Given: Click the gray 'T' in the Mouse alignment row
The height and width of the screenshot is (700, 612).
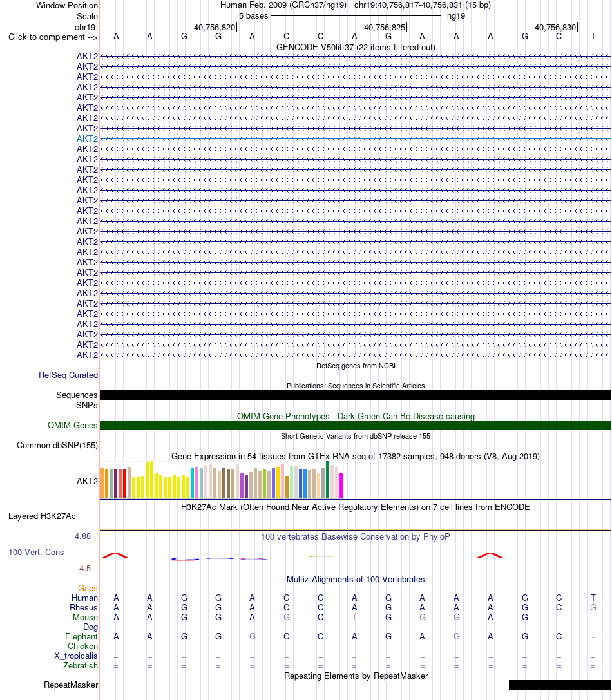Looking at the screenshot, I should pos(354,618).
